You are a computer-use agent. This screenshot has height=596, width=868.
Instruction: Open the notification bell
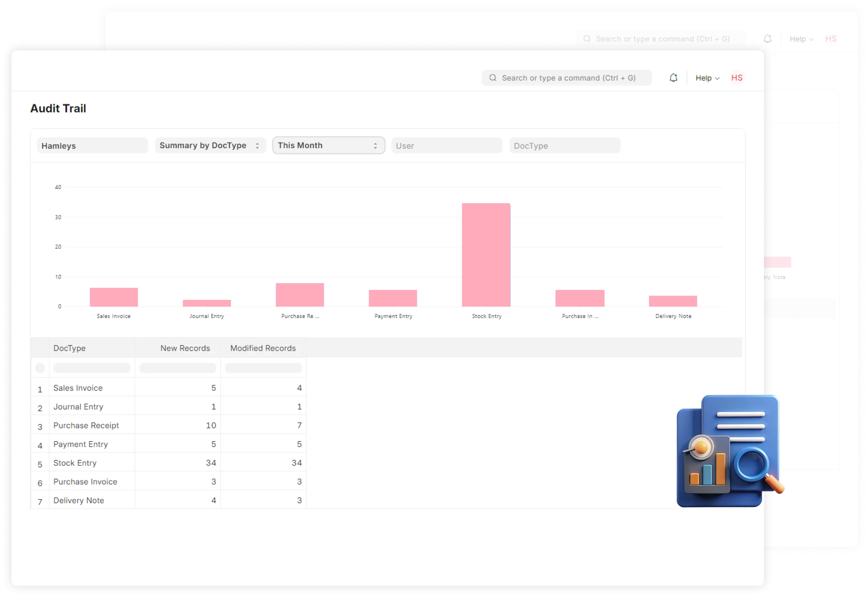(x=674, y=77)
